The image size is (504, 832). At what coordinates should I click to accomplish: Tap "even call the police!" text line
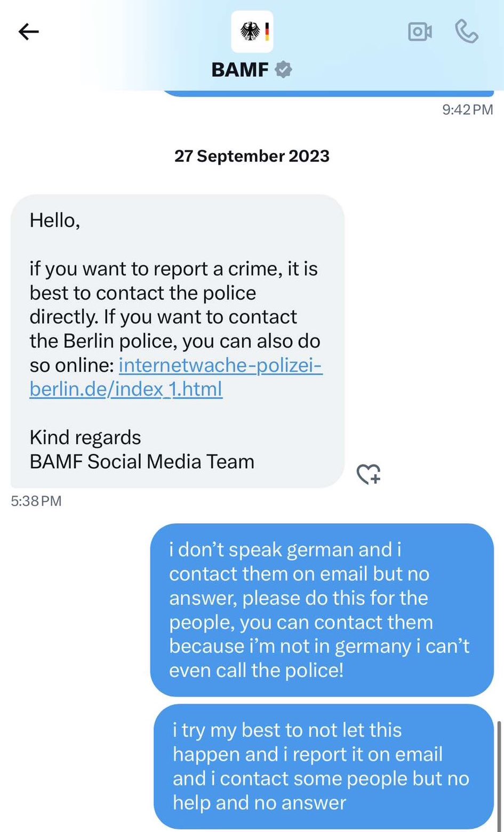tap(257, 670)
